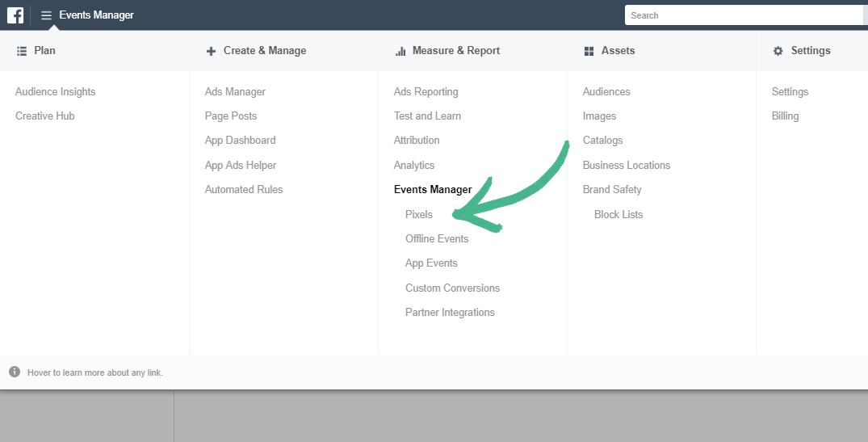
Task: Click into the Search field
Action: click(743, 15)
